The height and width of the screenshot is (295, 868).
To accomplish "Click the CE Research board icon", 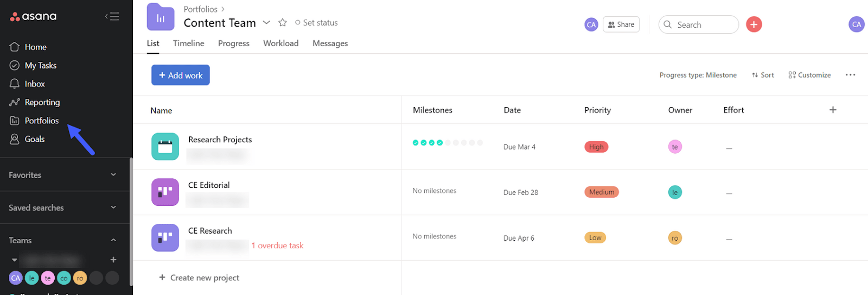I will 165,237.
